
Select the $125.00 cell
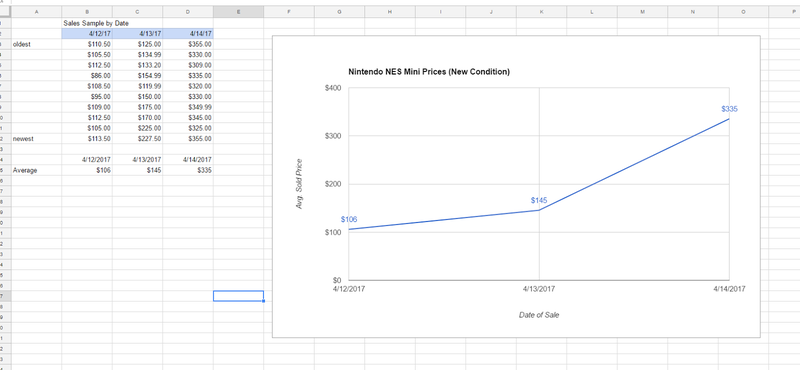(x=137, y=44)
